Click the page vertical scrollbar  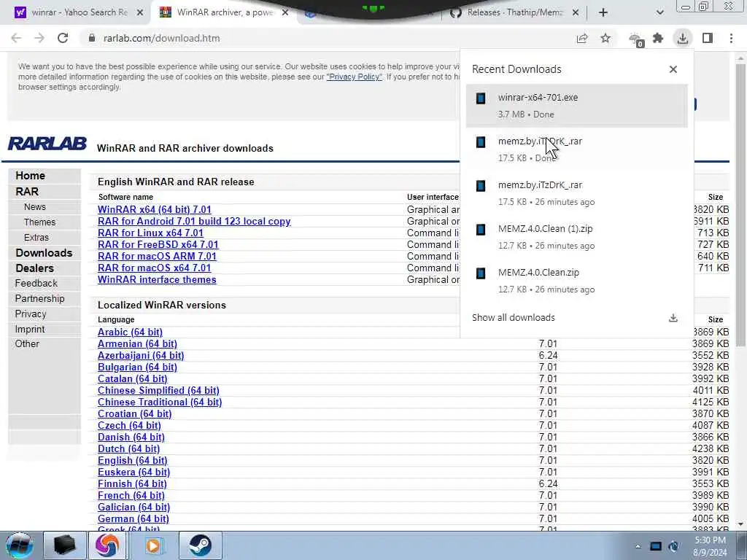pos(740,205)
